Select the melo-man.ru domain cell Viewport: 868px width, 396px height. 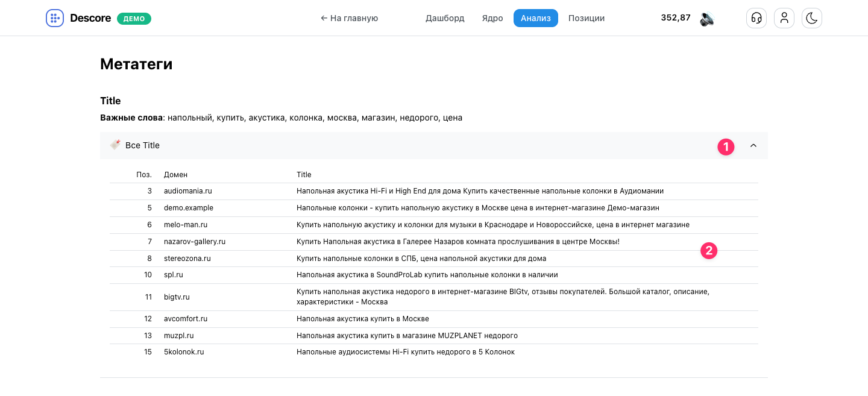186,225
